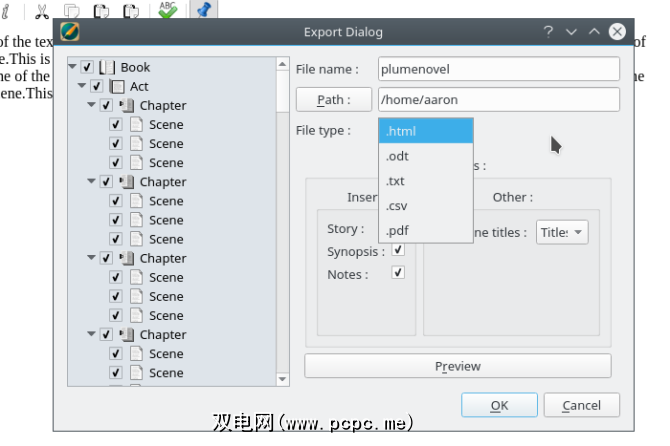
Task: Click the Cut scissors toolbar icon
Action: coord(41,11)
